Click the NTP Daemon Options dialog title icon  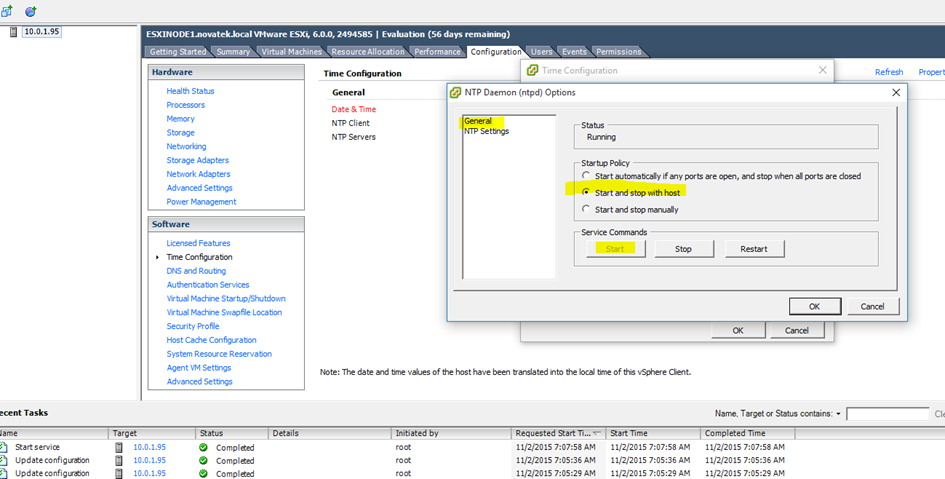[x=456, y=92]
